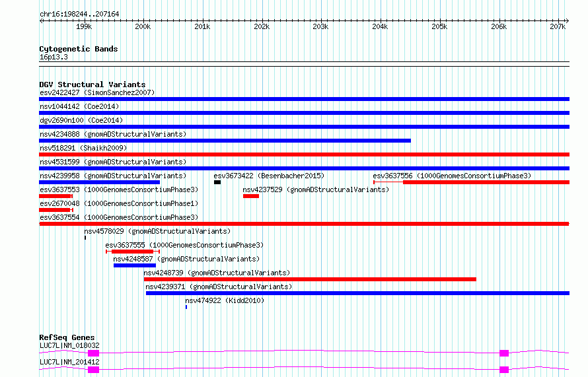Viewport: 588px width, 377px height.
Task: Open the esv2670048 (1000GenomesConsortiumPhase1) text label
Action: coord(119,203)
